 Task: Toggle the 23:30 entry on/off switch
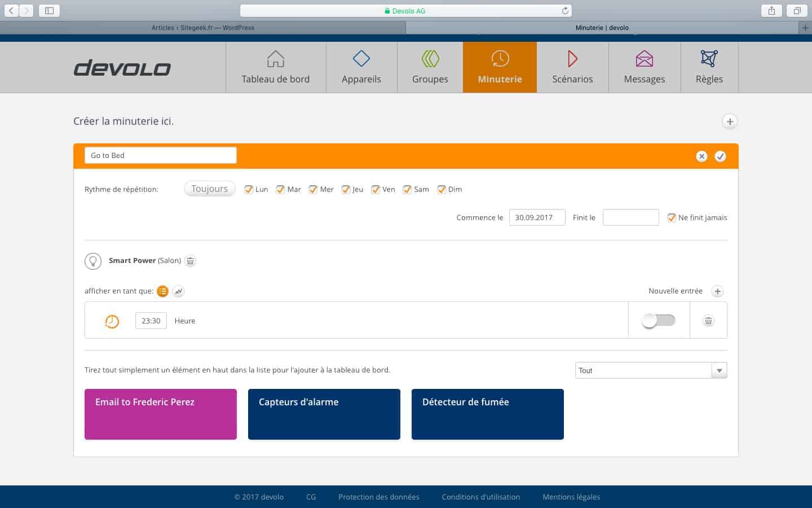[658, 321]
